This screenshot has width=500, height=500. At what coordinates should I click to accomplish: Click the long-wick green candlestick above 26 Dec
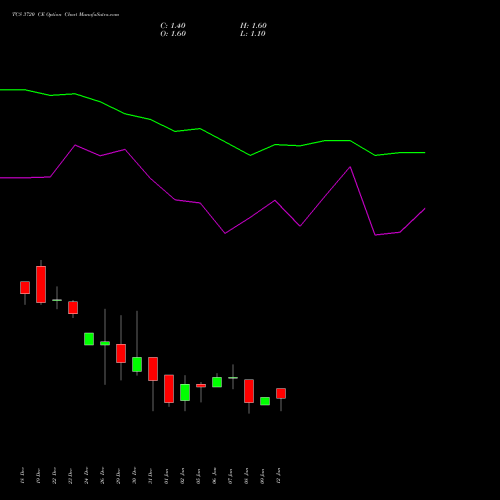(105, 343)
